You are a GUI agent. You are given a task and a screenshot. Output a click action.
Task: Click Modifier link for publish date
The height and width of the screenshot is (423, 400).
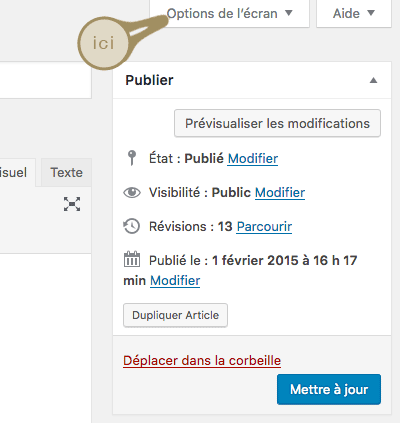[175, 281]
